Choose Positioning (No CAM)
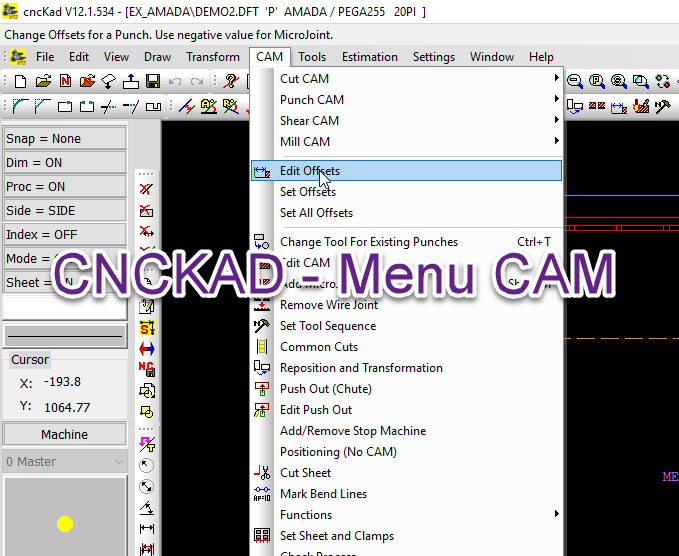The height and width of the screenshot is (556, 679). tap(406, 452)
